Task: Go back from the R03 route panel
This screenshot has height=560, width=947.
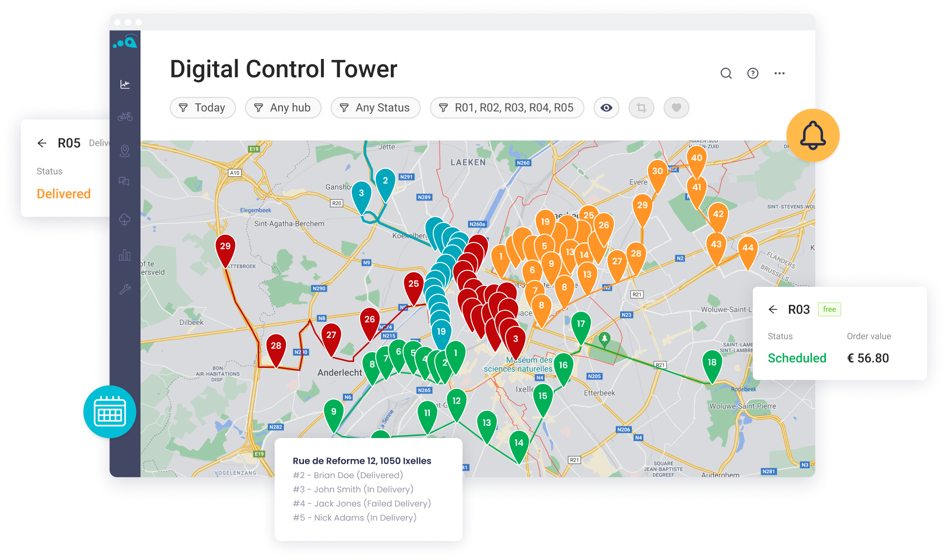Action: click(773, 309)
